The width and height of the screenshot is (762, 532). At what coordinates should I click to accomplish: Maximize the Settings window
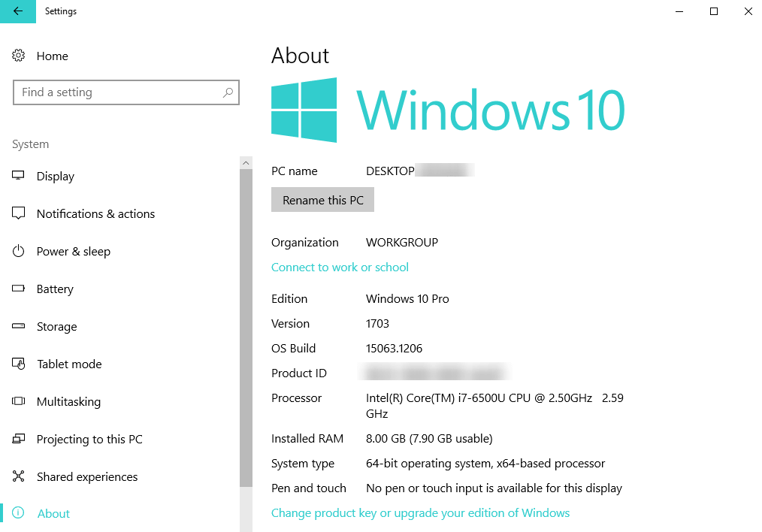pyautogui.click(x=714, y=11)
